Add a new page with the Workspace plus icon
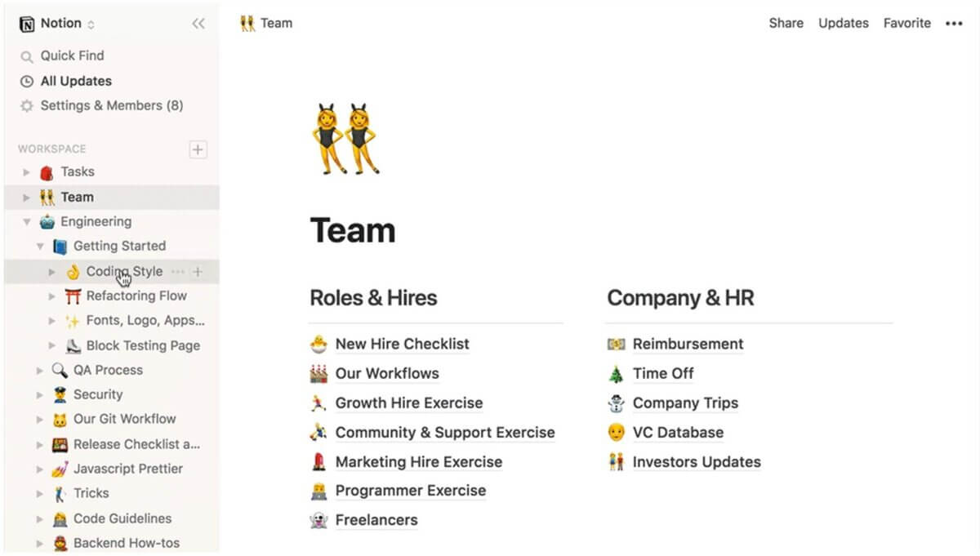Image resolution: width=980 pixels, height=556 pixels. 198,149
